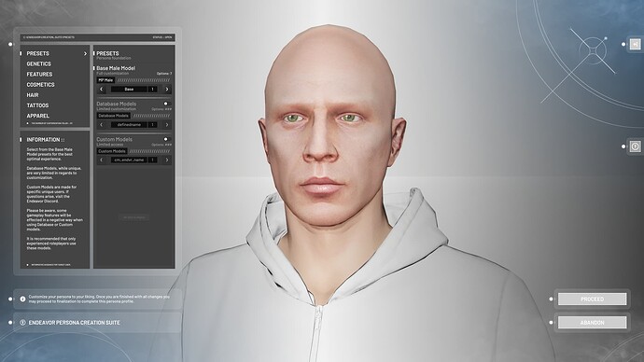Click the Database Models tag label
This screenshot has width=644, height=362.
113,116
